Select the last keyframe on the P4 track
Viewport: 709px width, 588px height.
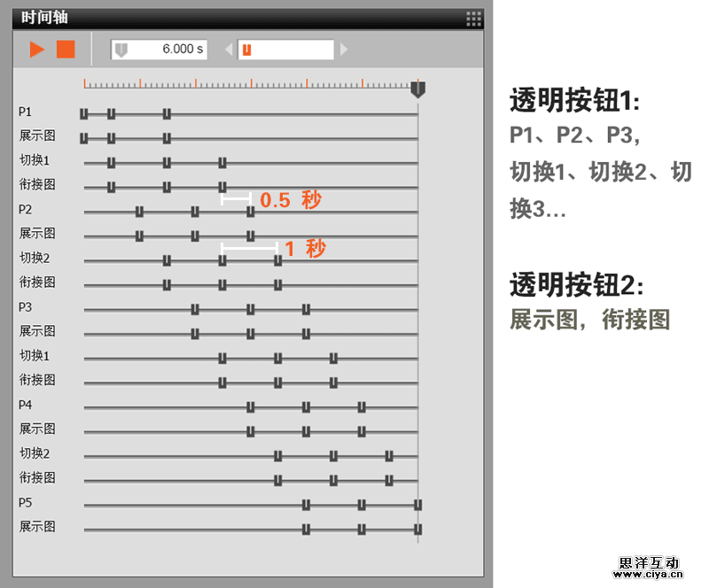click(362, 406)
